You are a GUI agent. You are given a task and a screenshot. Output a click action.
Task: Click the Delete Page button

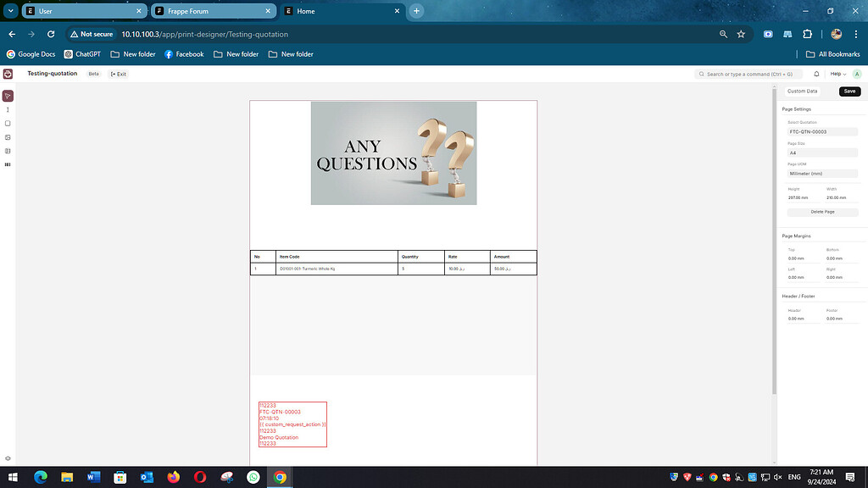[x=822, y=211]
